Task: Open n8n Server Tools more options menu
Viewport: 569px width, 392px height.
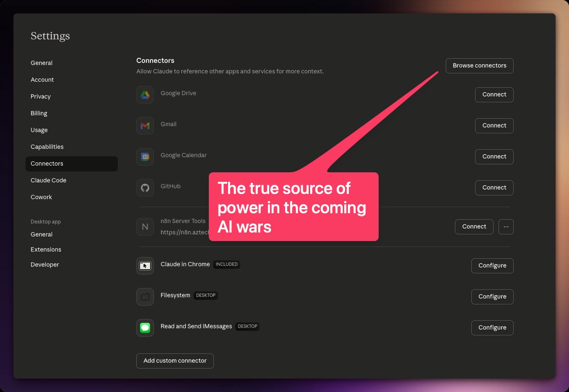Action: (x=506, y=227)
